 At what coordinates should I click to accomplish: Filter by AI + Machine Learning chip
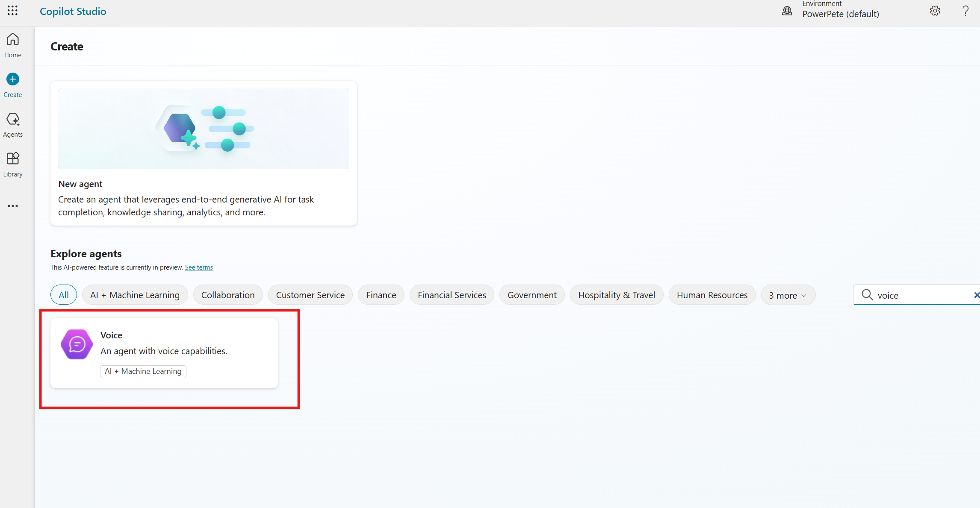click(135, 295)
